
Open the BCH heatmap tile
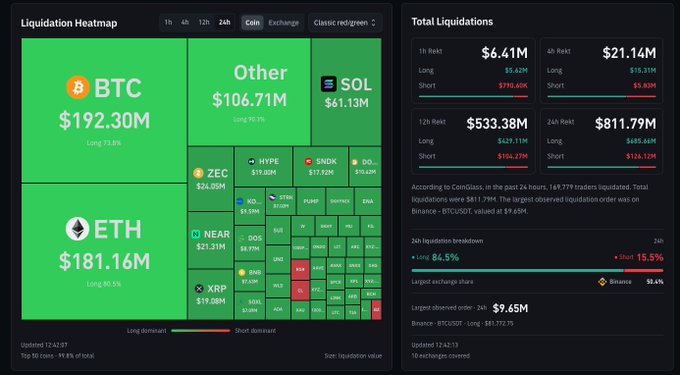(371, 293)
